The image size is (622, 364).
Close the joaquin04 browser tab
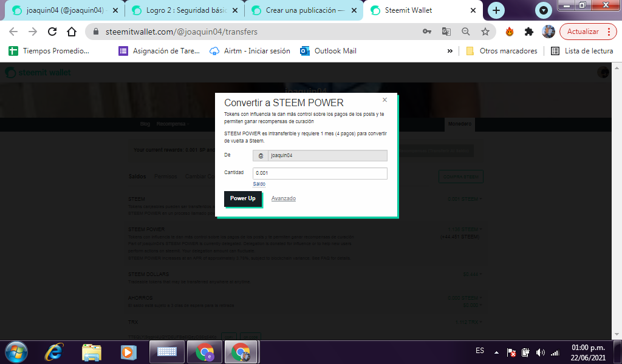[115, 11]
